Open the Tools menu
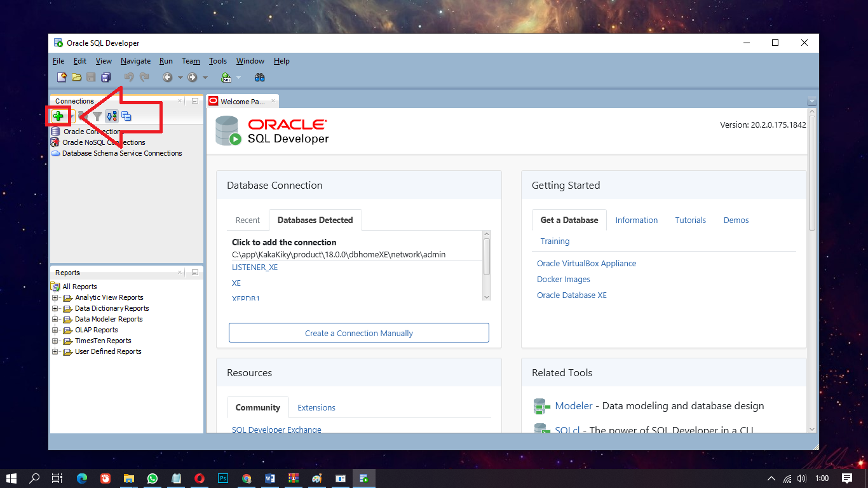The width and height of the screenshot is (868, 488). tap(218, 61)
